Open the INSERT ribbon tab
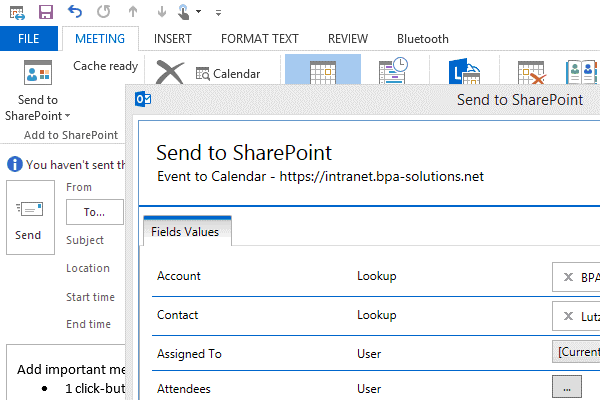The height and width of the screenshot is (400, 600). coord(173,39)
